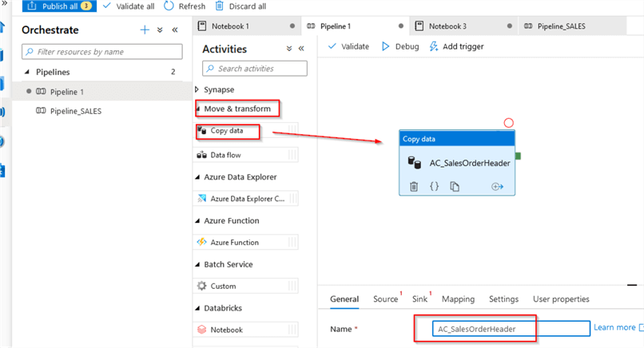Open the Learn more link

coord(614,327)
